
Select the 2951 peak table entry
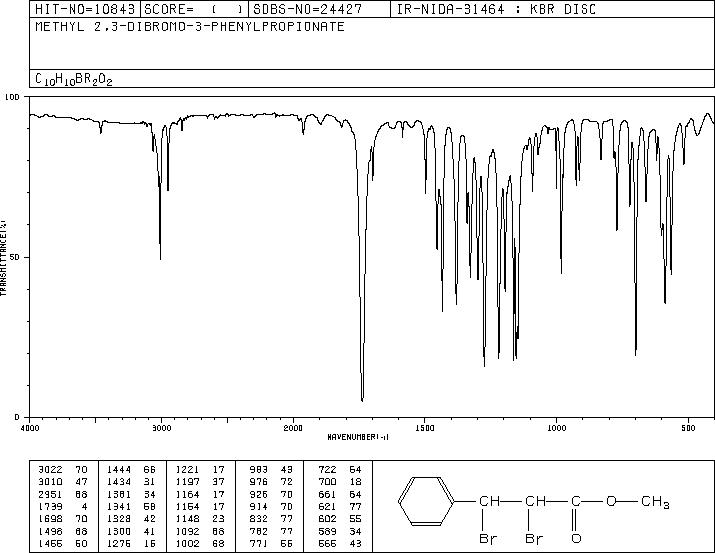pos(63,494)
